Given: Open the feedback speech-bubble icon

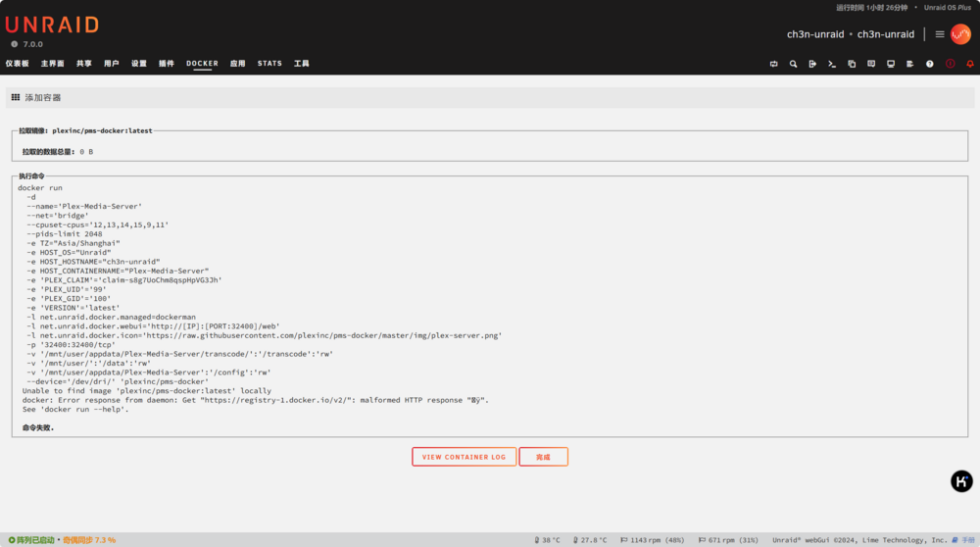Looking at the screenshot, I should tap(871, 64).
